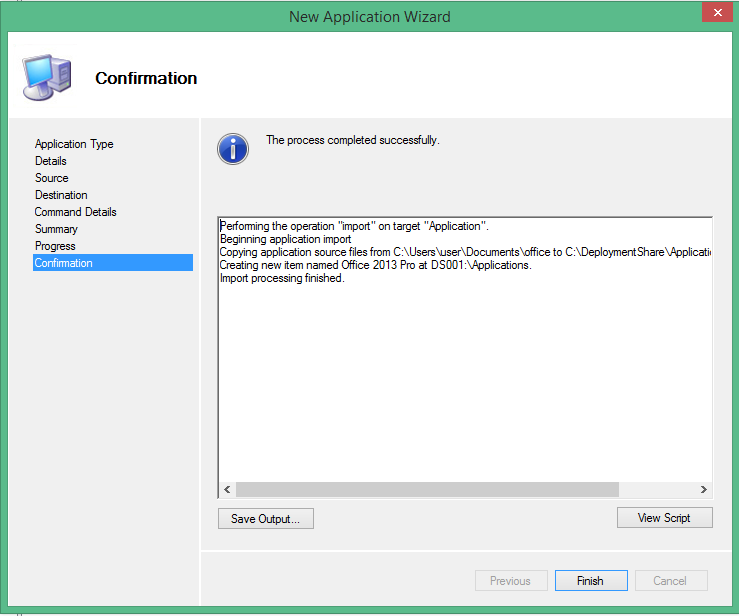
Task: Select the Progress step
Action: point(55,246)
